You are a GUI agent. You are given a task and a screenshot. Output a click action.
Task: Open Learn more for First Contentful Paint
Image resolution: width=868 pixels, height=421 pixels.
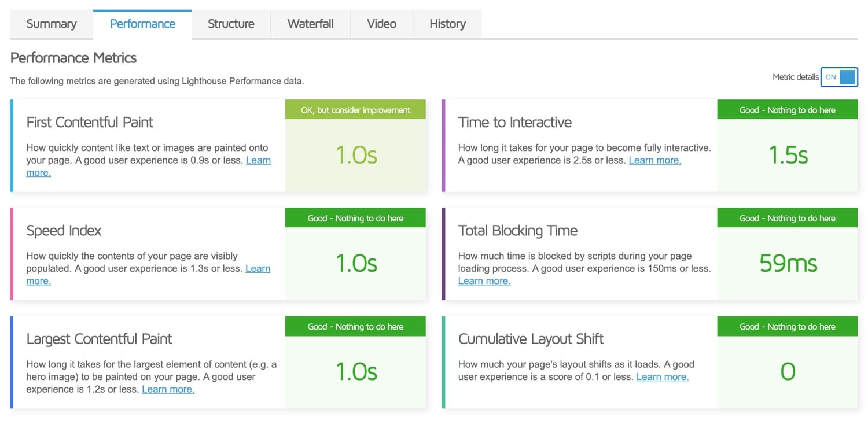tap(258, 160)
